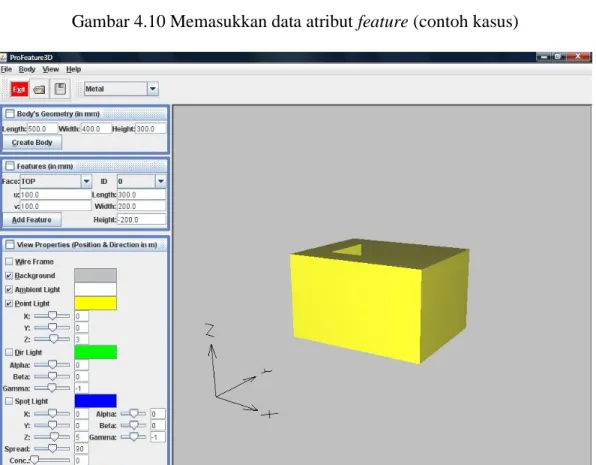Uncheck the Ambient Light checkbox
This screenshot has height=465, width=596.
click(x=9, y=289)
